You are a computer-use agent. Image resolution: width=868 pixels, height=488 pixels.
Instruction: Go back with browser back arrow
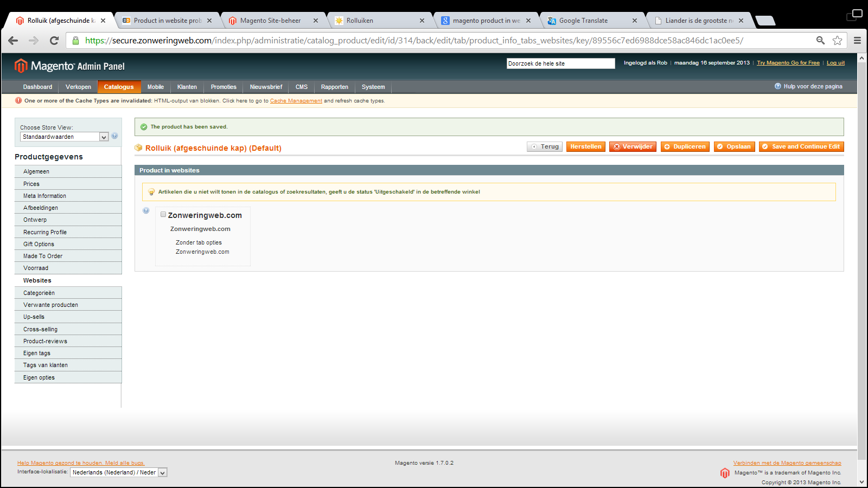tap(13, 41)
